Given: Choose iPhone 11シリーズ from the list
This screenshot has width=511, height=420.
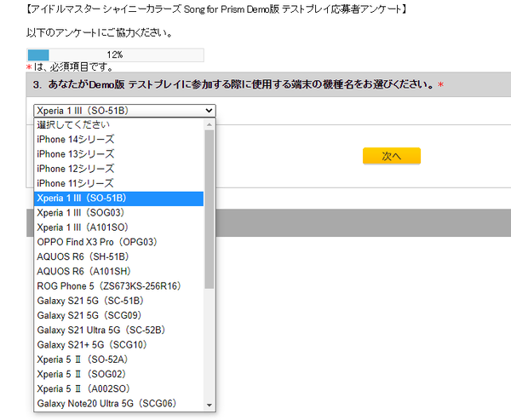Looking at the screenshot, I should pyautogui.click(x=119, y=183).
